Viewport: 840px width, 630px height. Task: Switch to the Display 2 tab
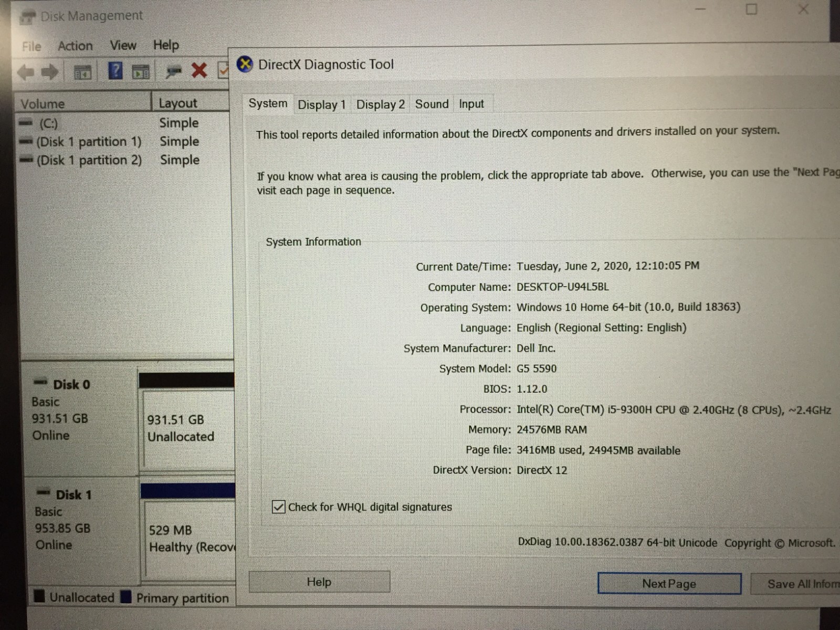point(381,104)
